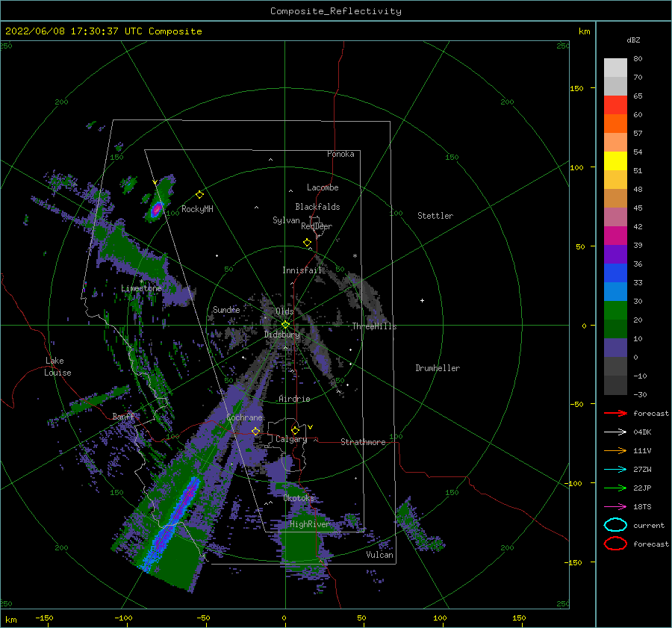The width and height of the screenshot is (672, 628).
Task: Click the yellow diamond marker below RedDeer
Action: (x=307, y=243)
